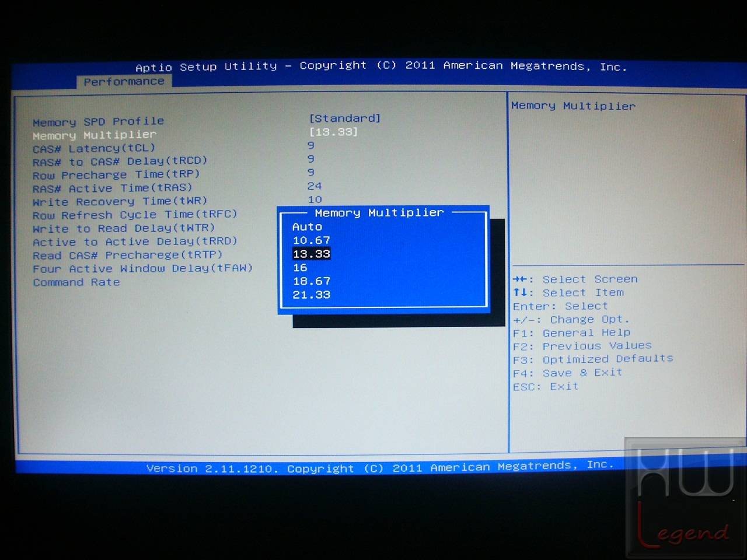Click F2: Previous Values hint
Screen dimensions: 747x560
click(582, 346)
